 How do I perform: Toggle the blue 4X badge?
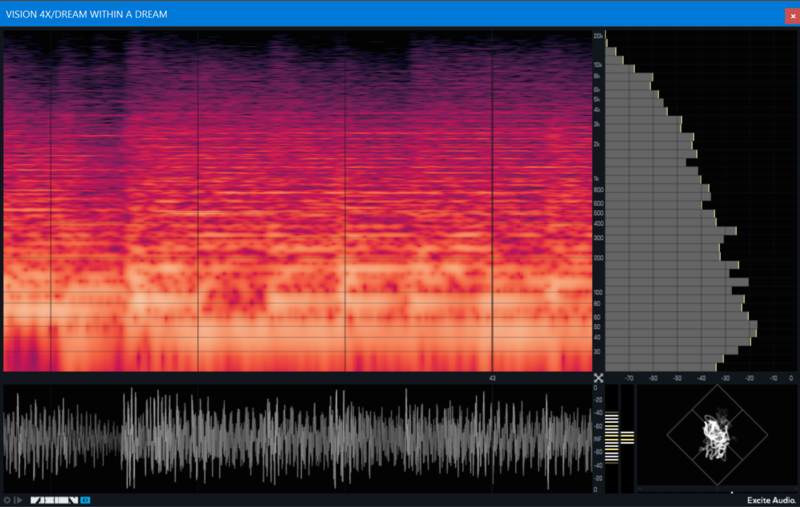point(85,499)
